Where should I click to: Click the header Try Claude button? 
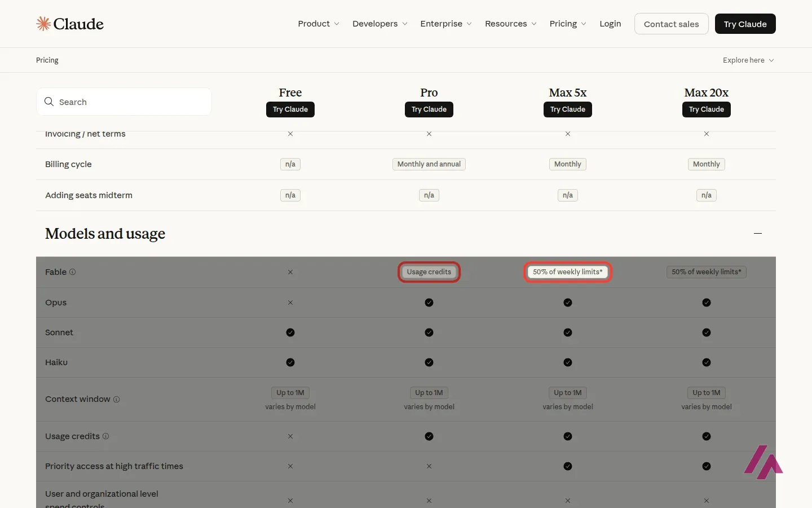click(745, 24)
